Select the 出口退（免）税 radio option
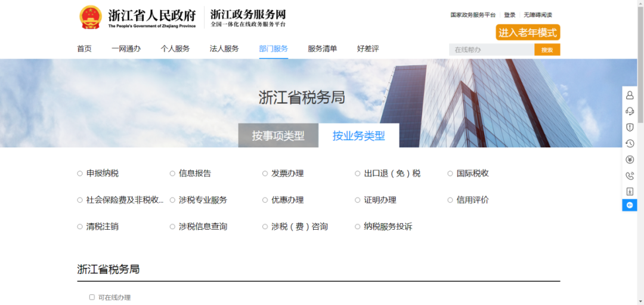 [357, 174]
